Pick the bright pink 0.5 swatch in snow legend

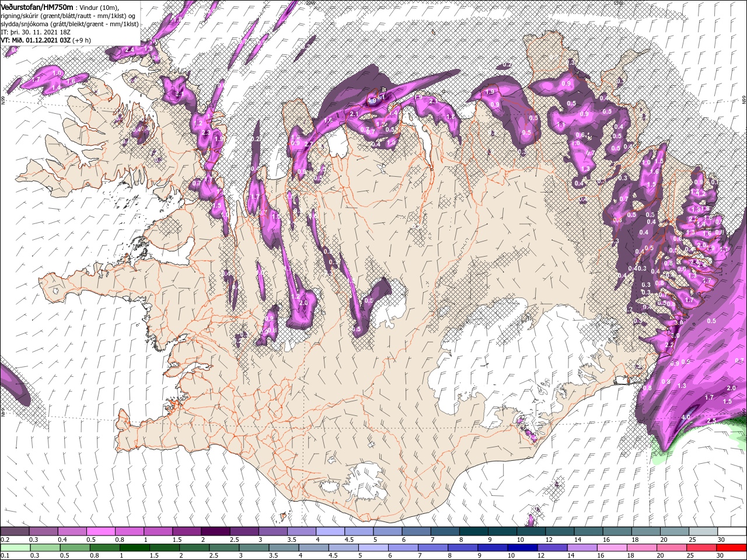[100, 531]
